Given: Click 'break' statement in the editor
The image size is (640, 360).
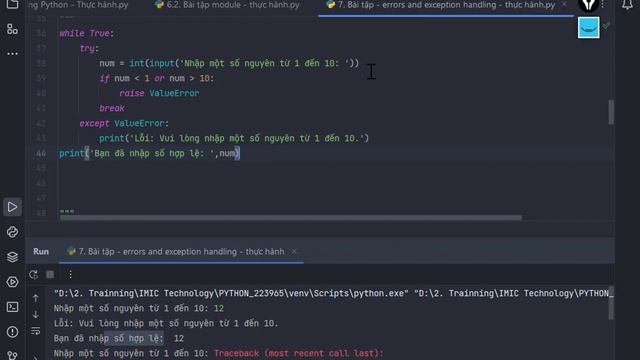Looking at the screenshot, I should [x=112, y=108].
